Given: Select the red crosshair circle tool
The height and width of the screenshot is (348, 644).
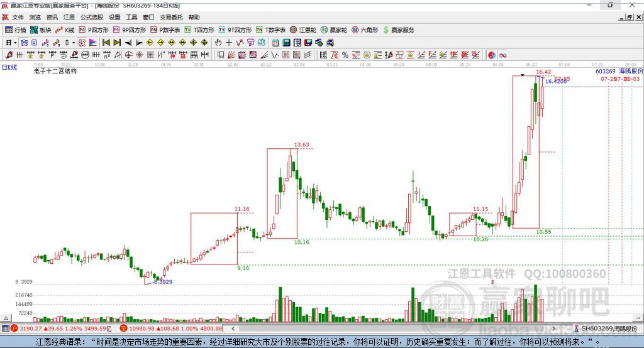Looking at the screenshot, I should pos(128,55).
